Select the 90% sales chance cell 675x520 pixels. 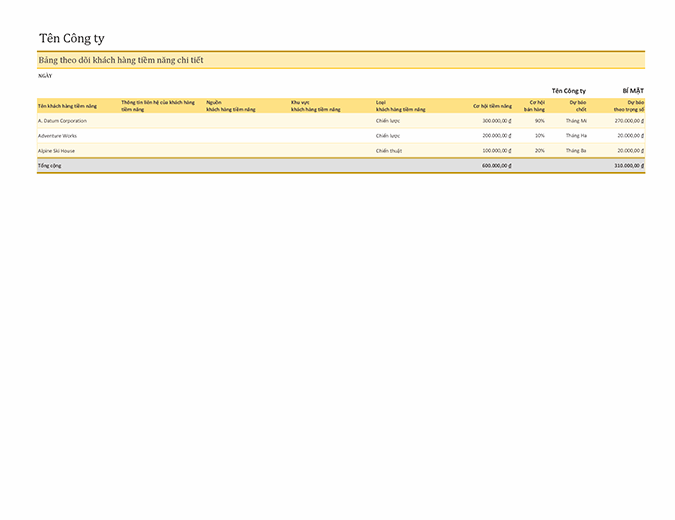pyautogui.click(x=540, y=120)
